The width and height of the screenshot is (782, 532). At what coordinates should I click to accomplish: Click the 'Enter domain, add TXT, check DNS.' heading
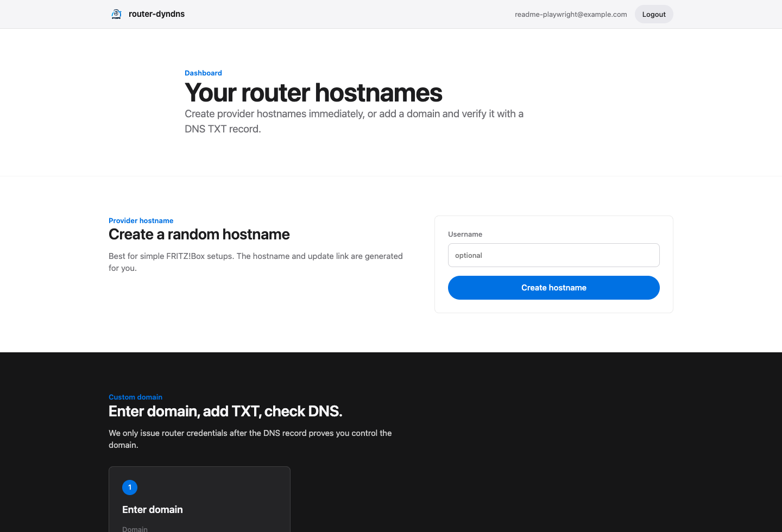(225, 411)
